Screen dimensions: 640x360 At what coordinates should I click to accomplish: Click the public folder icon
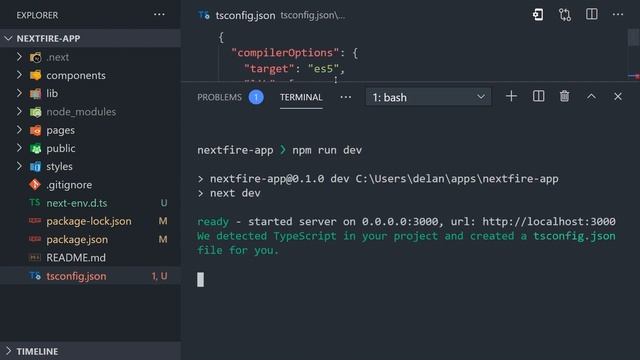coord(36,148)
